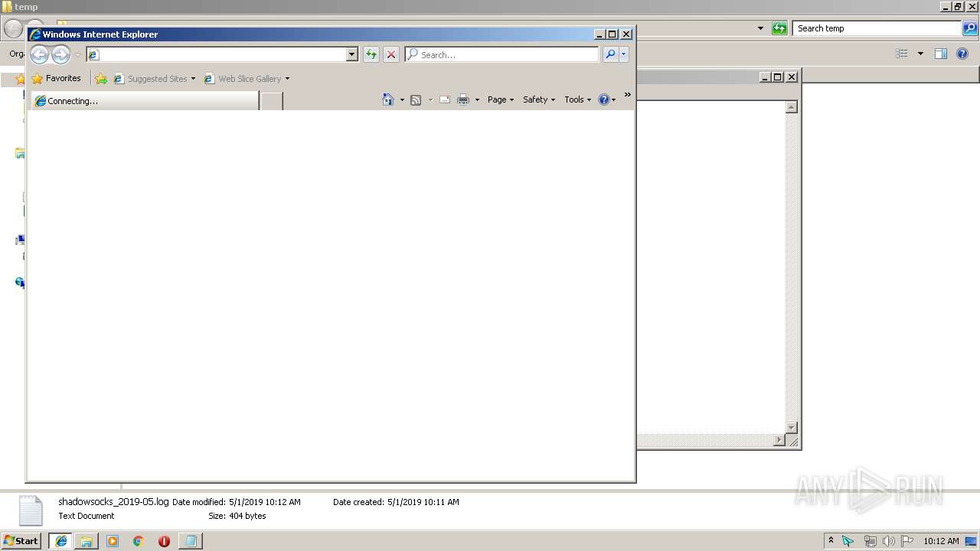Click the Size 404 bytes value
The width and height of the screenshot is (980, 551).
point(247,516)
